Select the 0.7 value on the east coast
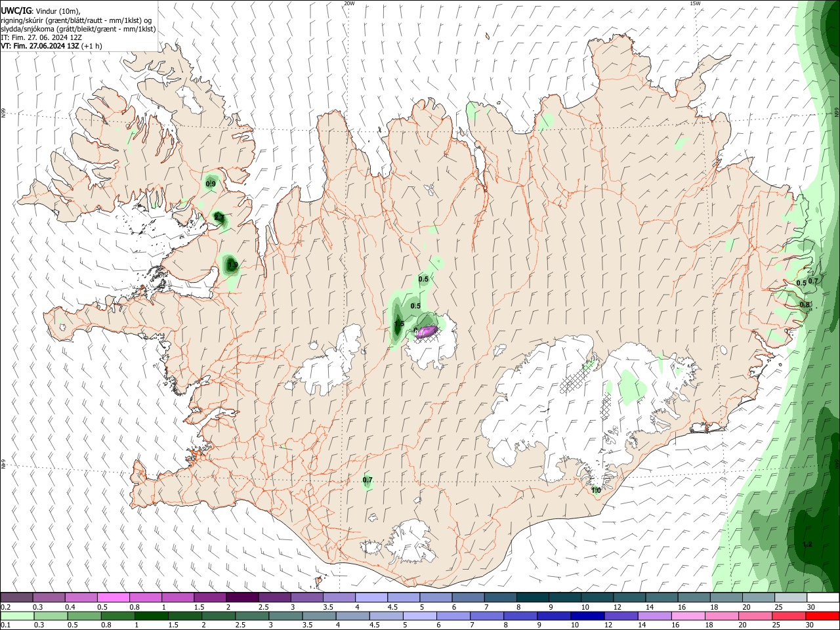Image resolution: width=840 pixels, height=630 pixels. coord(813,281)
